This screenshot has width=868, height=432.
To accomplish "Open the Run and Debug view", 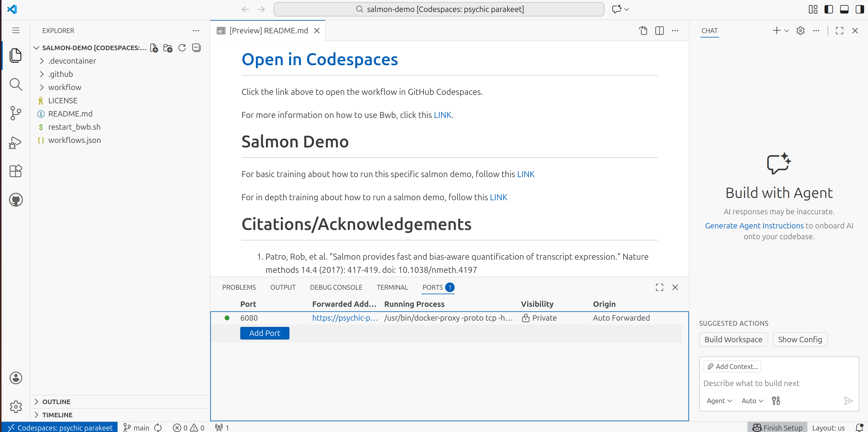I will click(x=16, y=142).
